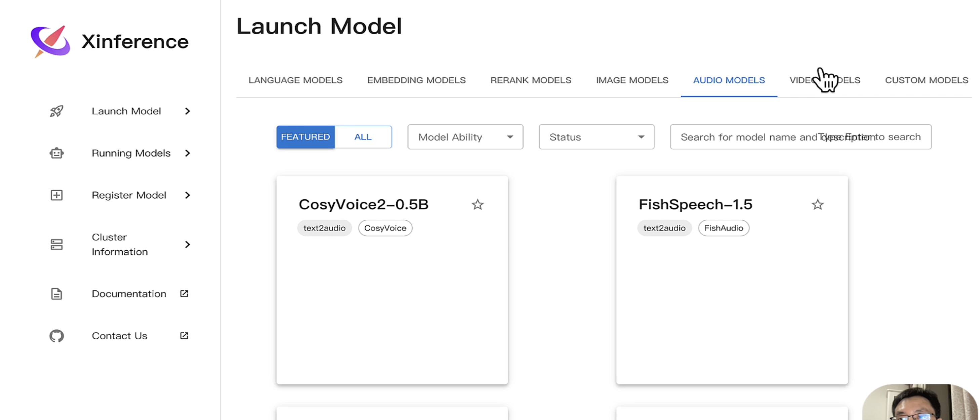Viewport: 980px width, 420px height.
Task: Click the Launch Model rocket icon
Action: tap(57, 111)
